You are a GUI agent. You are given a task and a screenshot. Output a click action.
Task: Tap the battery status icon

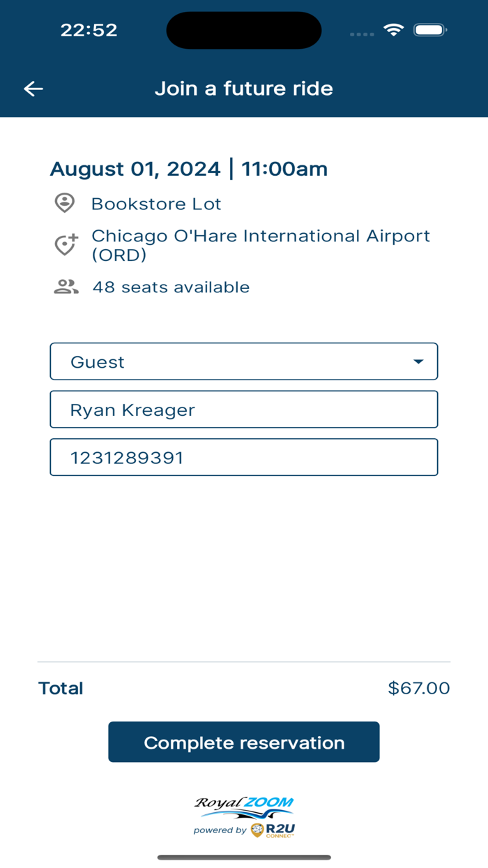[x=430, y=30]
